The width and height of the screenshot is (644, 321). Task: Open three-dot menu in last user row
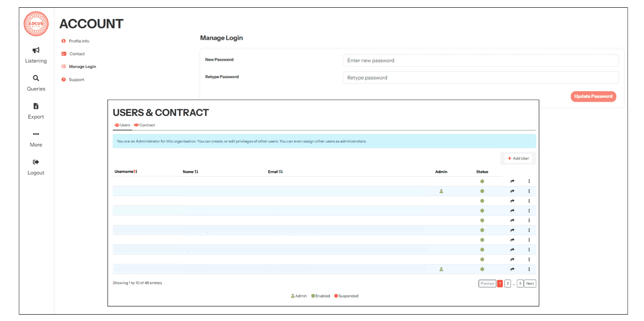pyautogui.click(x=529, y=269)
